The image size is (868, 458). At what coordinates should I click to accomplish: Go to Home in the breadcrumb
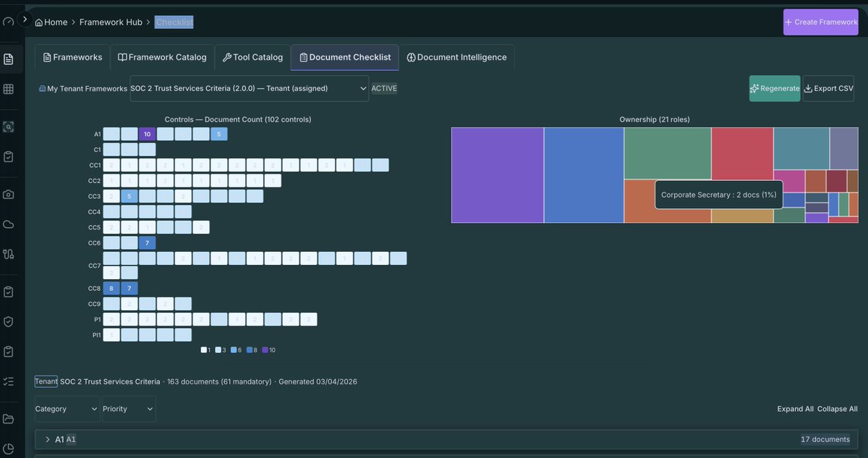[51, 22]
